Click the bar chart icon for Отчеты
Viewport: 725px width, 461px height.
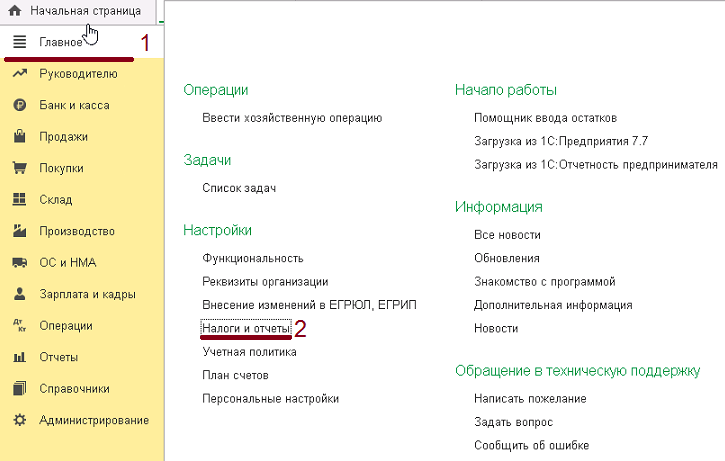[x=19, y=357]
